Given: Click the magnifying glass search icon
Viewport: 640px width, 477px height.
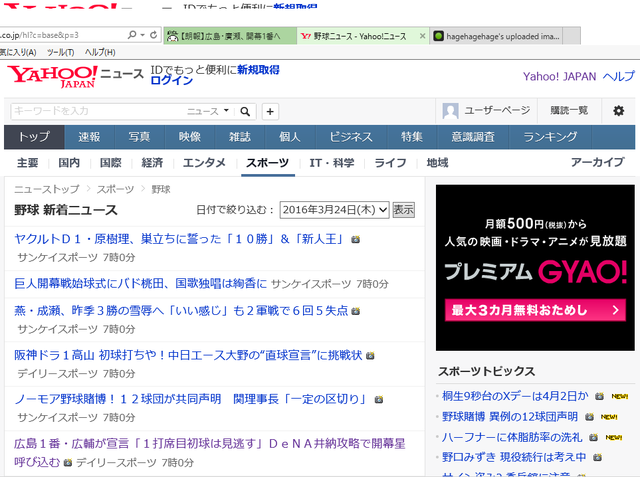Looking at the screenshot, I should [x=245, y=111].
